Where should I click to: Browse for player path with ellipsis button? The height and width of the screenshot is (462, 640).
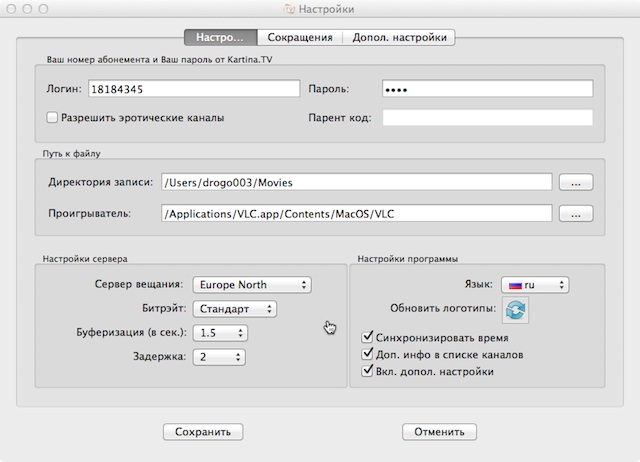coord(575,213)
